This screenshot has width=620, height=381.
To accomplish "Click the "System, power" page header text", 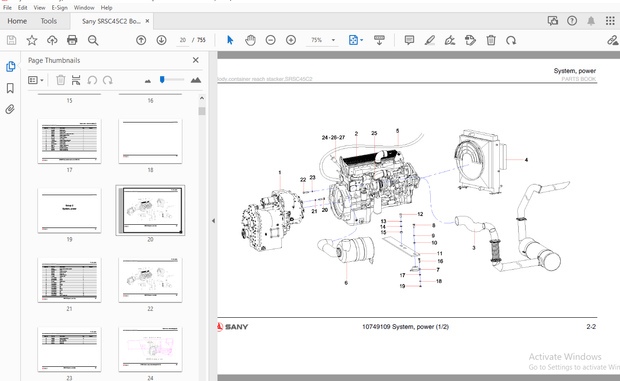I will coord(575,71).
